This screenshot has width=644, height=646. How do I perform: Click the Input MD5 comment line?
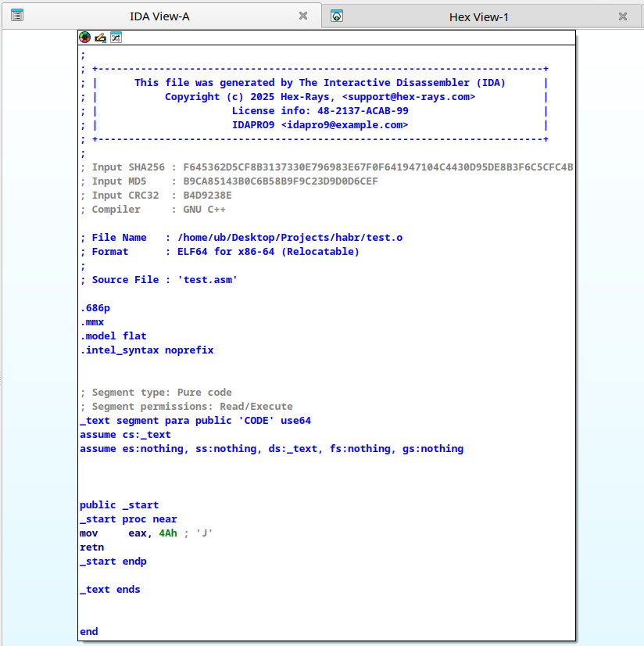point(229,181)
